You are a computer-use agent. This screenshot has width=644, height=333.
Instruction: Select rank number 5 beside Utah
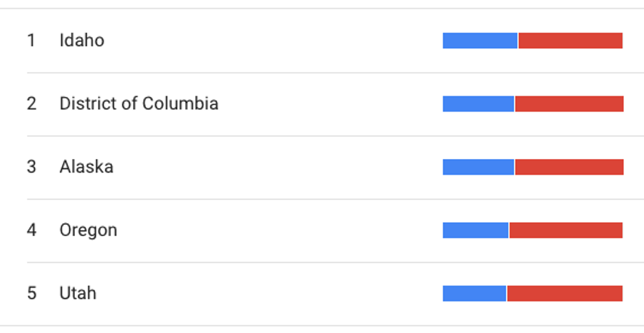32,294
